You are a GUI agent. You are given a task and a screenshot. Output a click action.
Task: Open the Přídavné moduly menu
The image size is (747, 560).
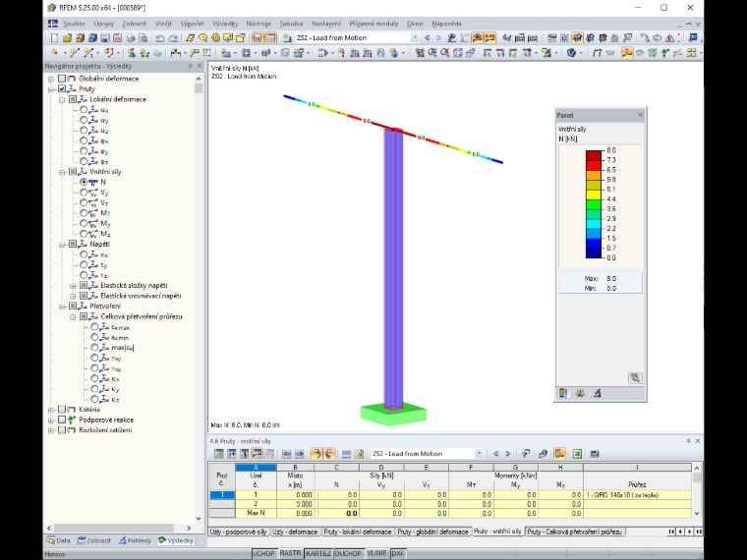[x=373, y=24]
